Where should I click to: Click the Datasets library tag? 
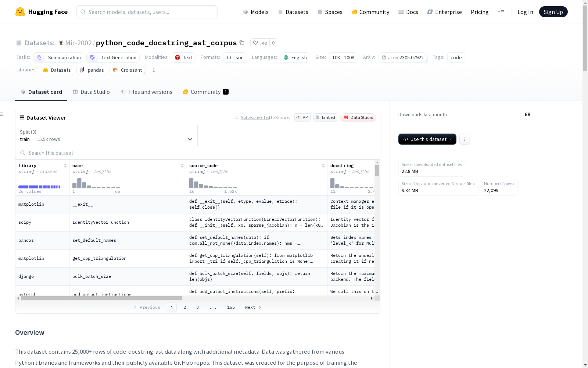[x=57, y=70]
